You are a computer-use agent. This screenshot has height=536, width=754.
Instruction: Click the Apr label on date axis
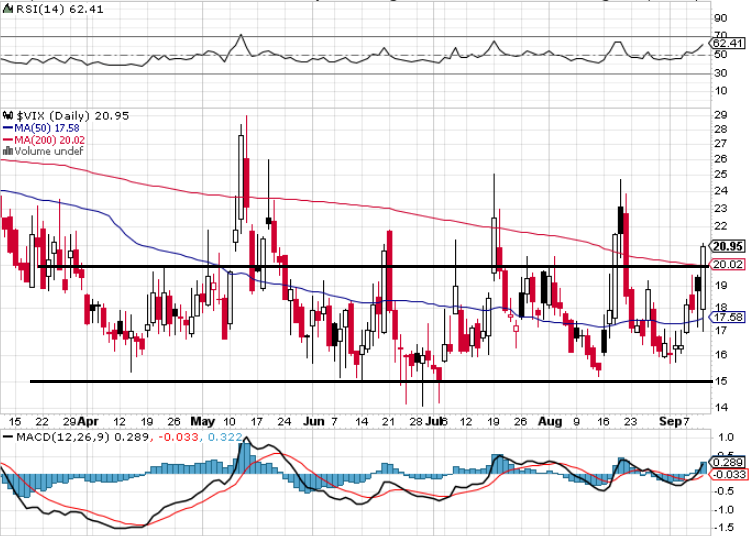tap(88, 422)
